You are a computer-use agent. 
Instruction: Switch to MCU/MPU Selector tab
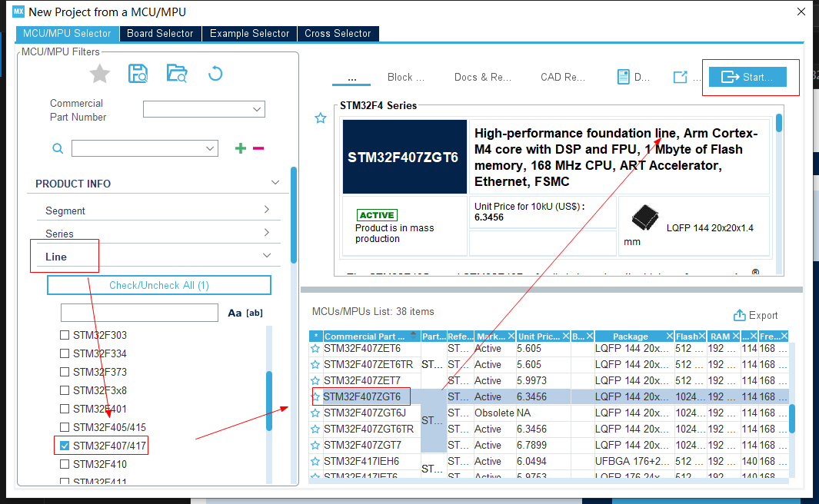click(67, 33)
